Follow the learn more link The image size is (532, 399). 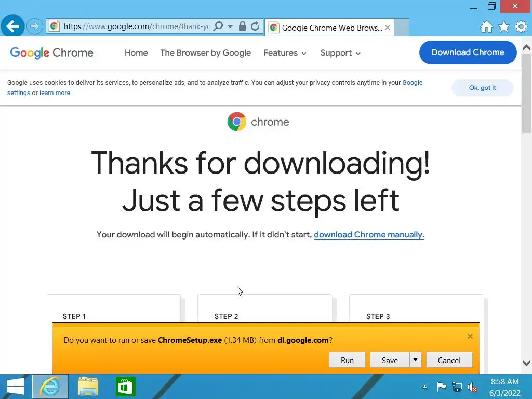pos(55,93)
